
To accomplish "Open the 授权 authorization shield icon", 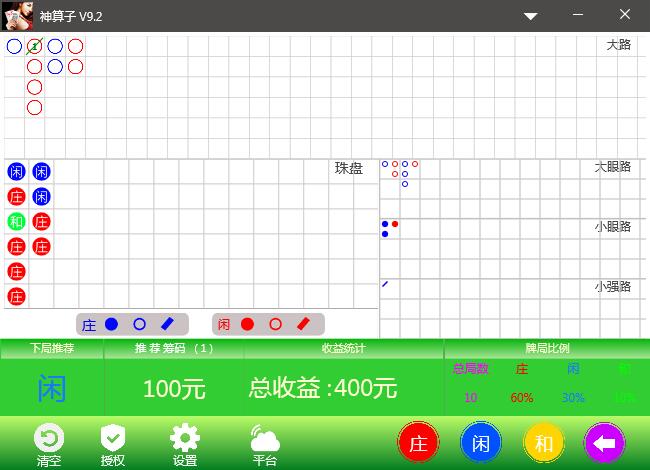I will [113, 438].
